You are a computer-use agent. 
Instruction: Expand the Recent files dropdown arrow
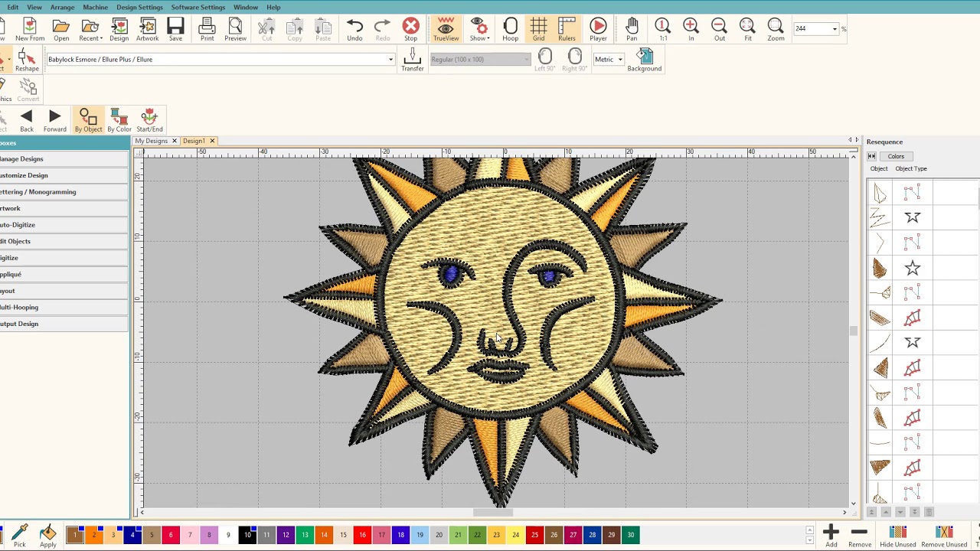101,38
